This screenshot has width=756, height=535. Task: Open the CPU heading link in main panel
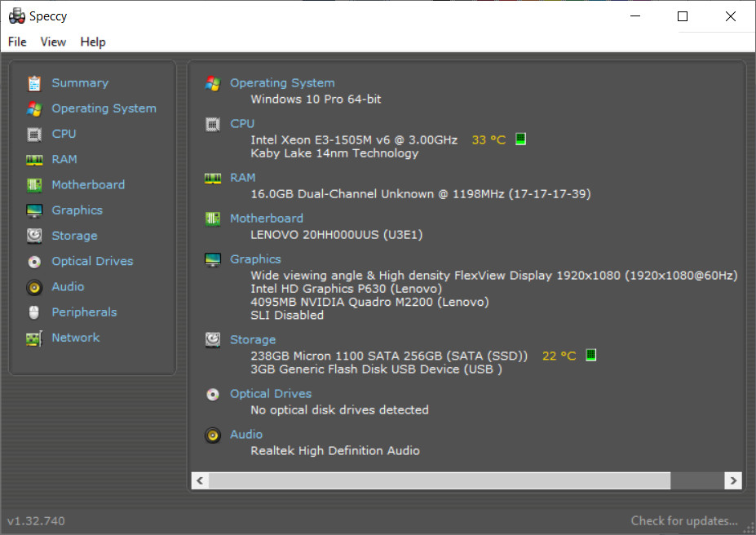[x=242, y=124]
